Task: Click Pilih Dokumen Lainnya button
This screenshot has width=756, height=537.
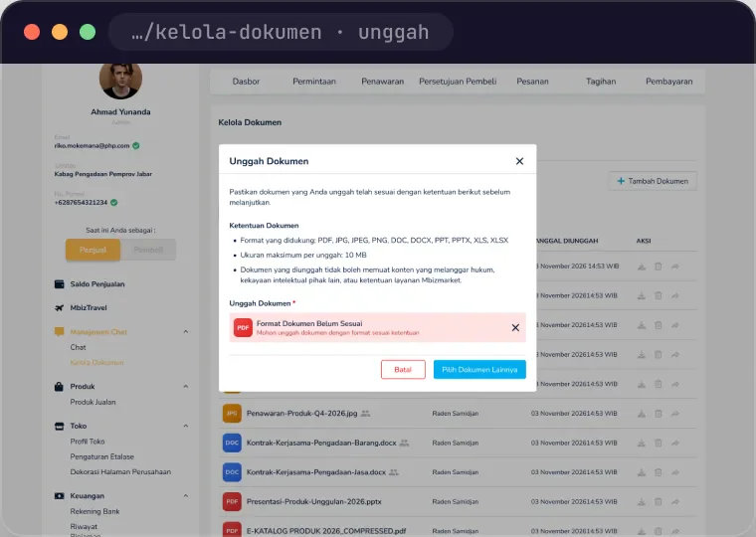Action: coord(479,370)
